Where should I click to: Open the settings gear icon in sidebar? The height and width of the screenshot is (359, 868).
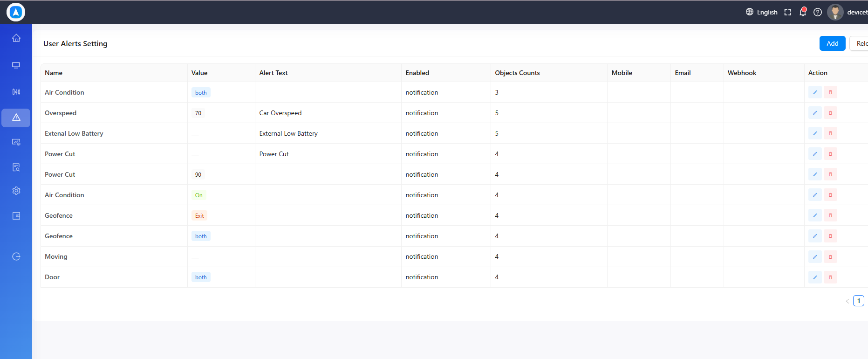16,191
